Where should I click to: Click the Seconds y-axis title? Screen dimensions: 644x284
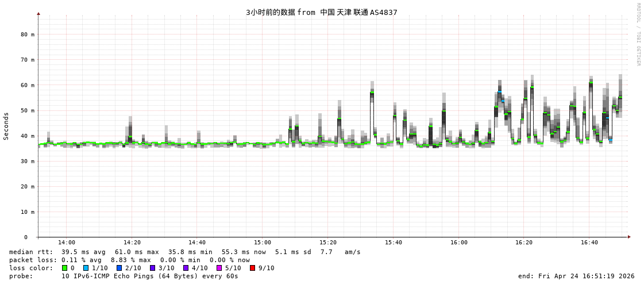(x=6, y=126)
